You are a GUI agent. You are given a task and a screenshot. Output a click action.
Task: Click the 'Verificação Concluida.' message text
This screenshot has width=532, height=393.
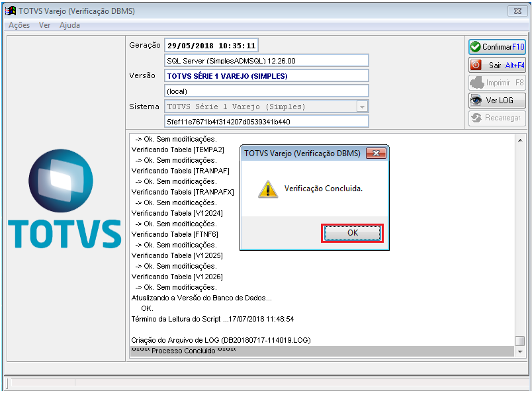pyautogui.click(x=324, y=189)
